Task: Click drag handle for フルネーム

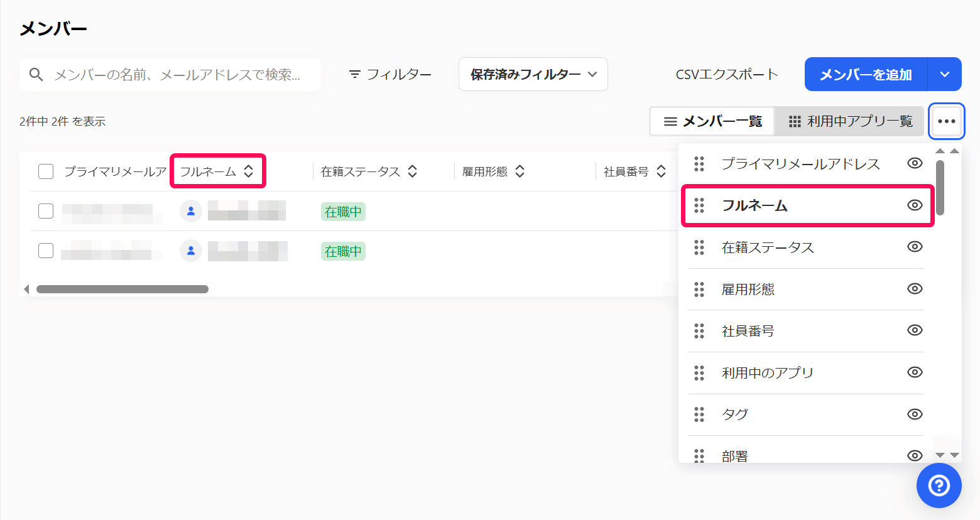Action: click(699, 205)
